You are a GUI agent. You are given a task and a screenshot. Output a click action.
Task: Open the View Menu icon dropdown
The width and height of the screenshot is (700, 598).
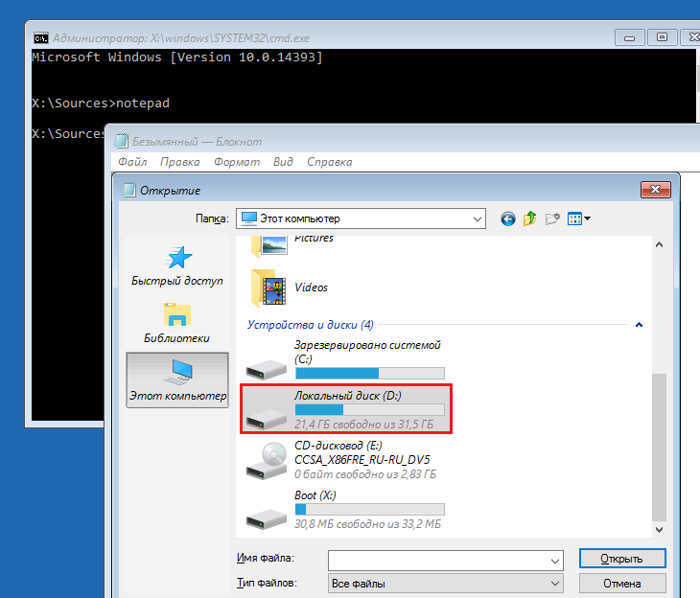click(x=578, y=218)
